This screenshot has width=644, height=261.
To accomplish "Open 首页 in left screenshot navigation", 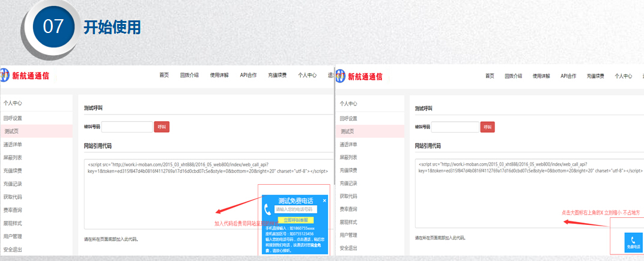I will coord(164,75).
